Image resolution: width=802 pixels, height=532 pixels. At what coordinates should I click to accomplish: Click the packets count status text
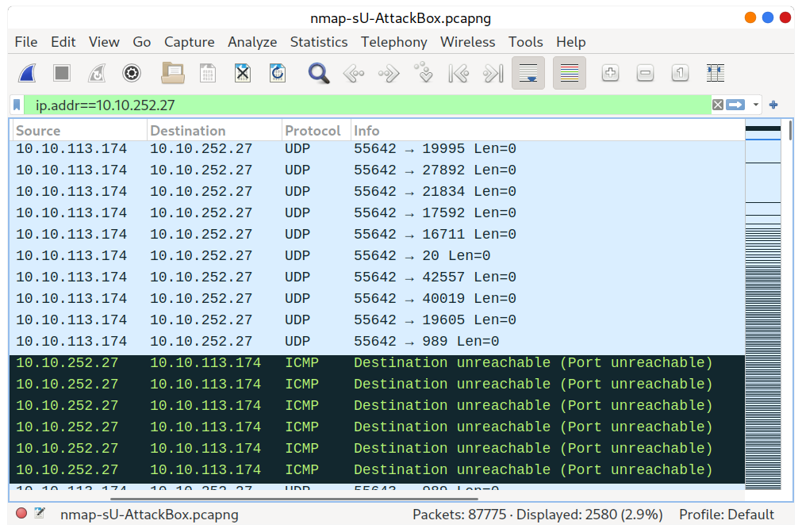(x=537, y=514)
